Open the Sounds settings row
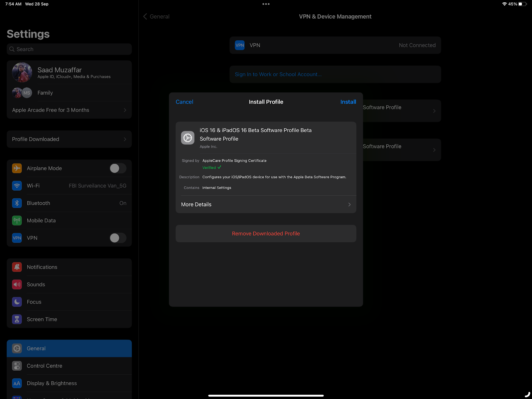 click(69, 285)
